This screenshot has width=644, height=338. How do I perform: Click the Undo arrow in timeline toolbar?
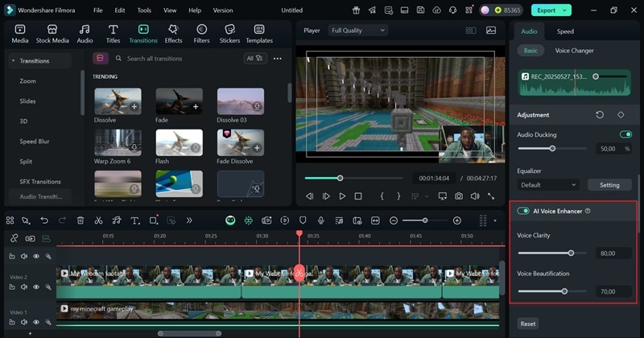coord(44,221)
